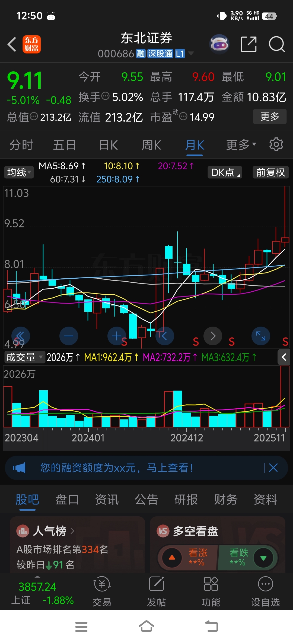This screenshot has height=644, width=293.
Task: Open search magnifier icon
Action: pyautogui.click(x=277, y=44)
